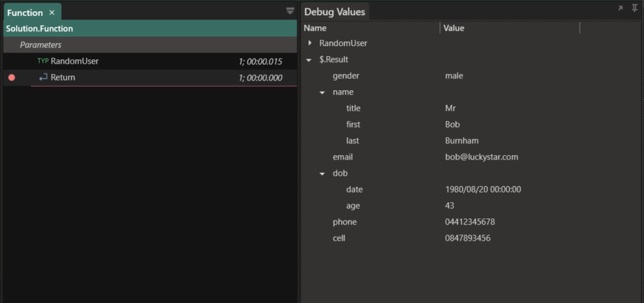Pin the Debug Values panel
The image size is (644, 303).
pos(634,8)
